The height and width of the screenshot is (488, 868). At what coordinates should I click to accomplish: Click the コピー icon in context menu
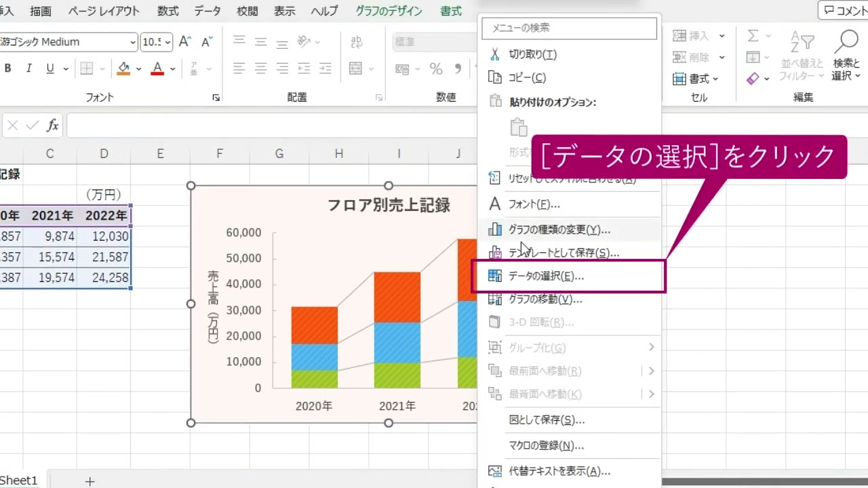tap(496, 77)
